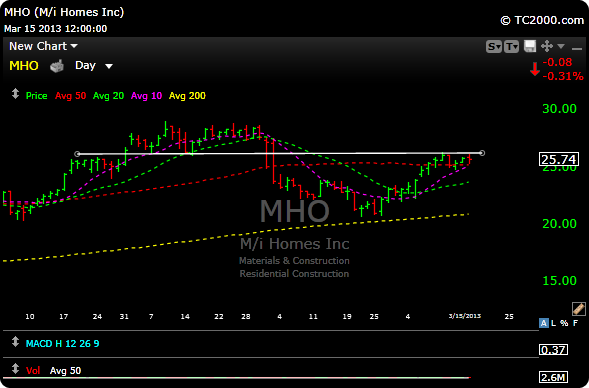Click the Price pane resize arrows icon
This screenshot has width=589, height=388.
pos(15,94)
